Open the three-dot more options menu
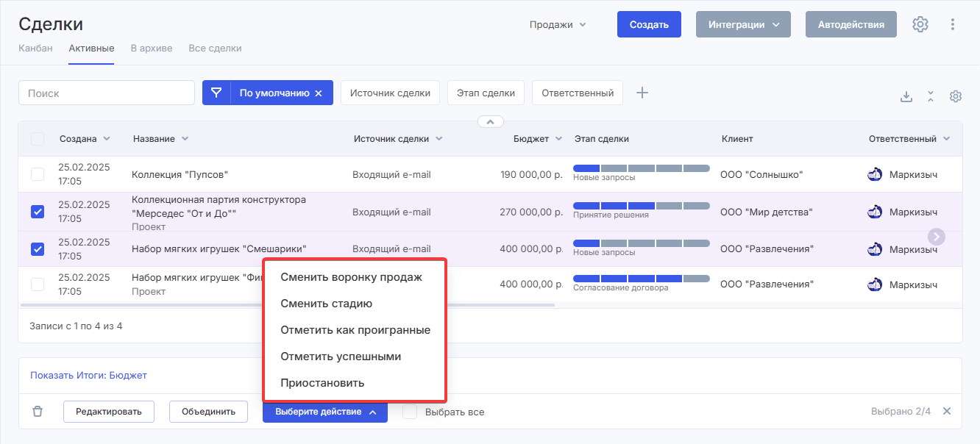Viewport: 980px width, 444px height. pyautogui.click(x=953, y=24)
